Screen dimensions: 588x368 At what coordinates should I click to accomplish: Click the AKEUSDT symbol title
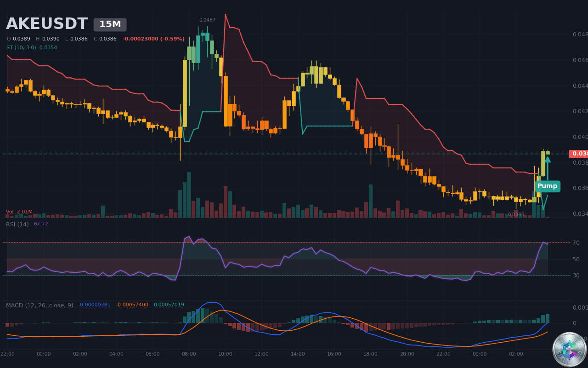[x=47, y=24]
